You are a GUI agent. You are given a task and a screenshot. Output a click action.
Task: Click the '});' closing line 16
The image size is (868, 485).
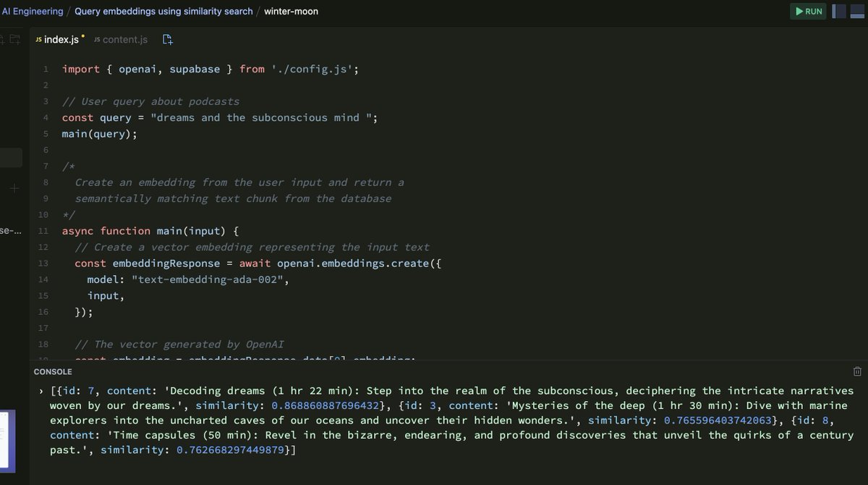coord(84,312)
